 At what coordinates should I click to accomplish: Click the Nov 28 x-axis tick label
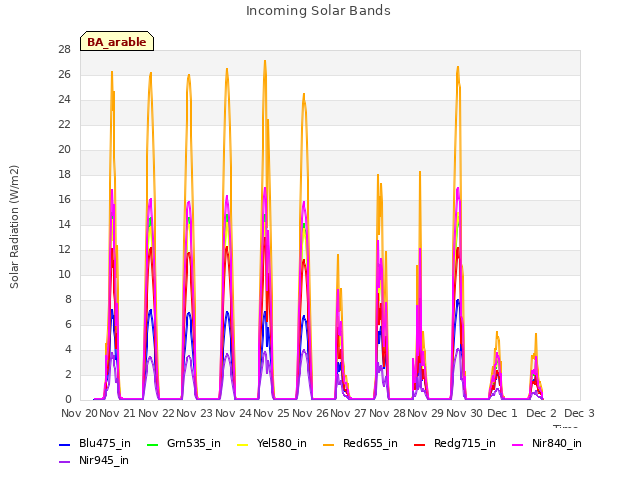[387, 413]
